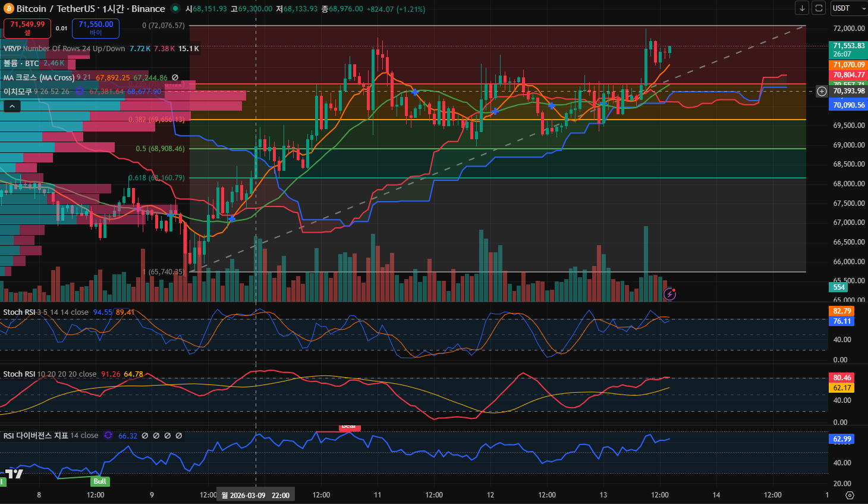Click the red 71,549.99 sell button
This screenshot has height=504, width=868.
[27, 28]
